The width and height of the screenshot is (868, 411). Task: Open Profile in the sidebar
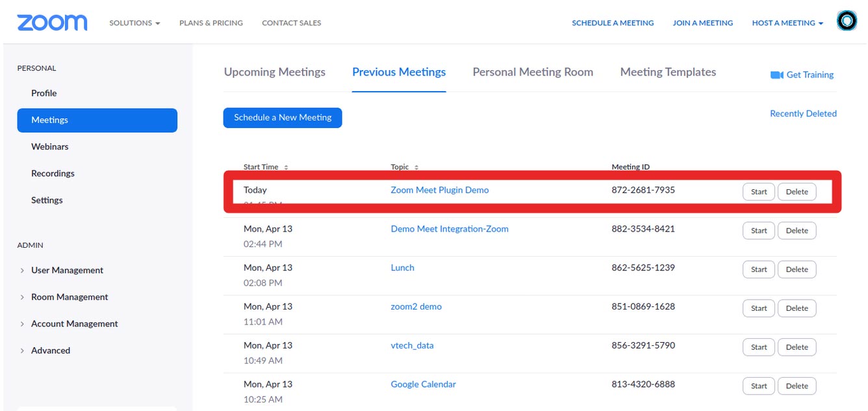(x=44, y=93)
